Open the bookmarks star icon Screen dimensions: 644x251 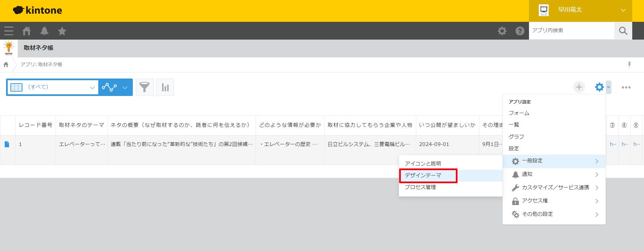click(x=62, y=31)
